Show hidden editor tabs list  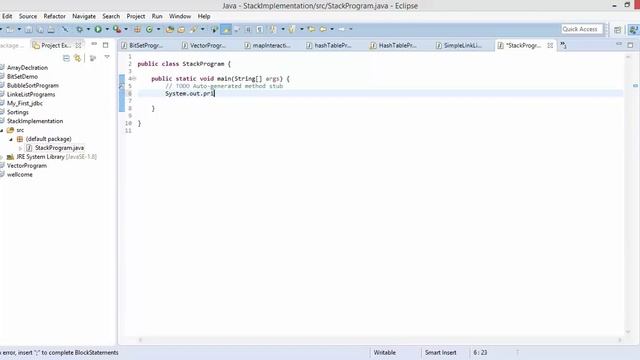coord(563,45)
